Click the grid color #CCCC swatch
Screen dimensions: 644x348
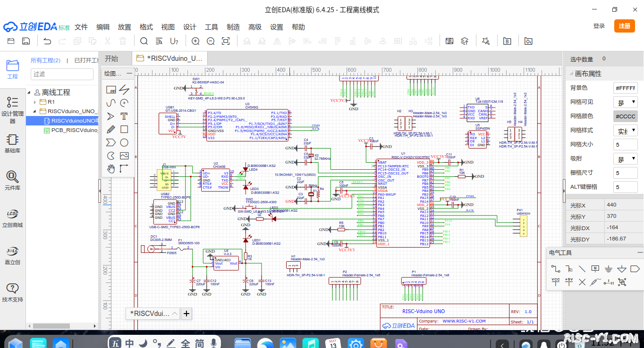point(625,116)
